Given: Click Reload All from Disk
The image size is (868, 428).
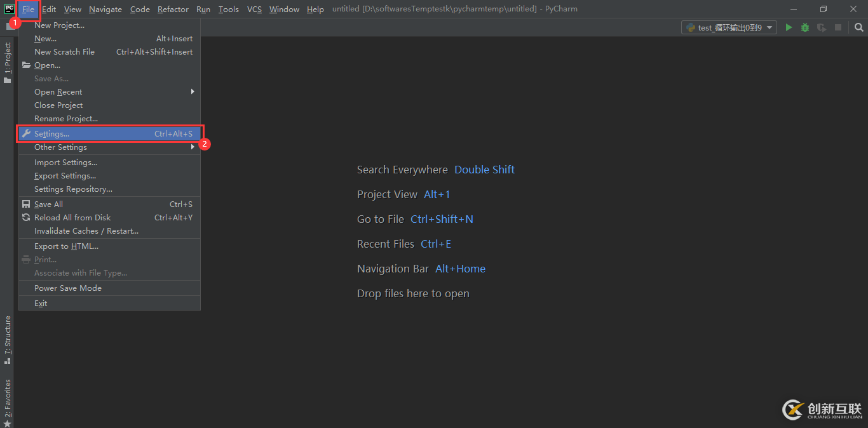Looking at the screenshot, I should (72, 218).
